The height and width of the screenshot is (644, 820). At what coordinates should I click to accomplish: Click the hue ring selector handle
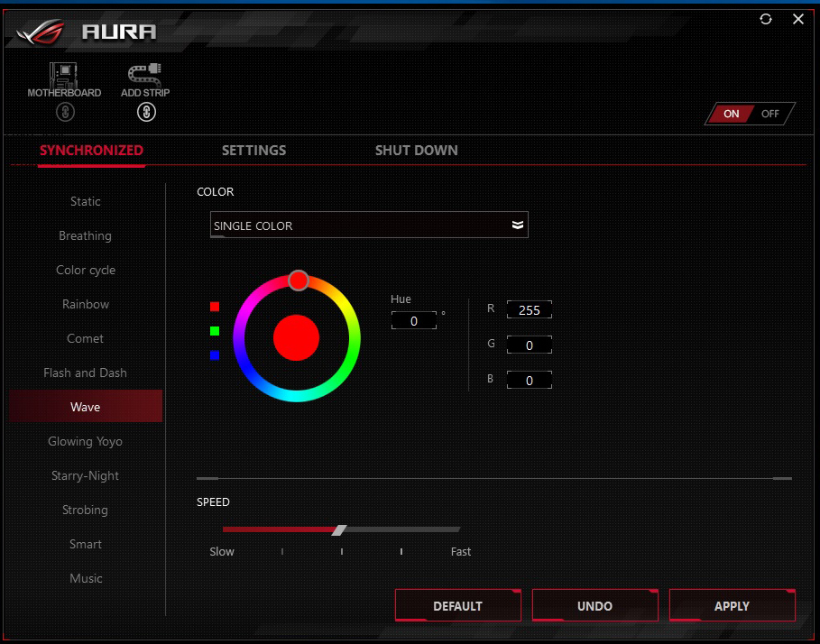tap(298, 281)
